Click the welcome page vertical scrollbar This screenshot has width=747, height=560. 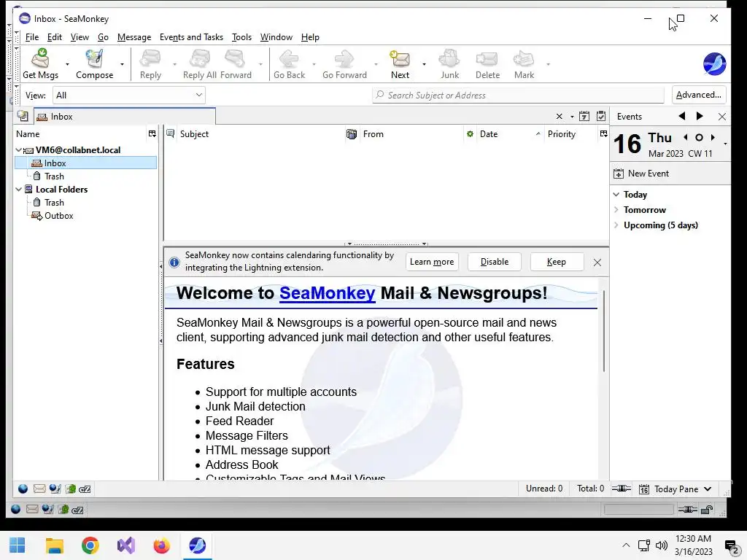(x=603, y=331)
